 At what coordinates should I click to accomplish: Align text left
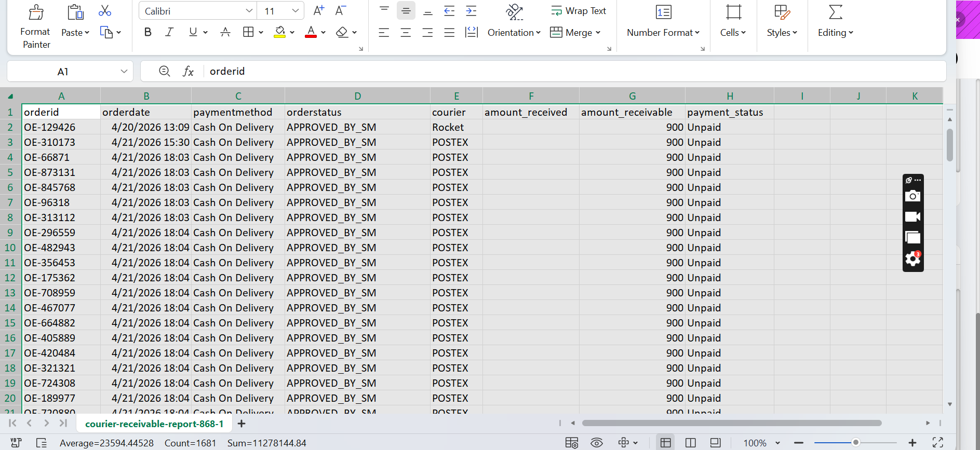384,33
